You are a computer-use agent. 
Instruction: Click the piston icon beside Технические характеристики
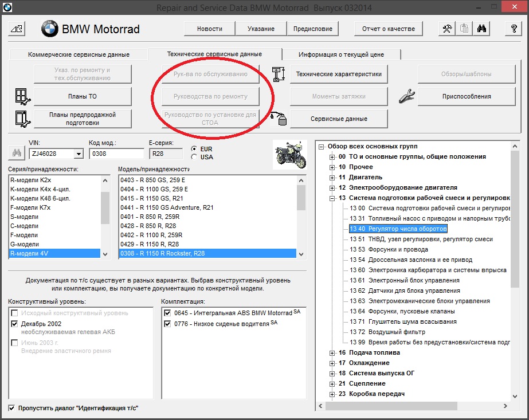tap(279, 74)
